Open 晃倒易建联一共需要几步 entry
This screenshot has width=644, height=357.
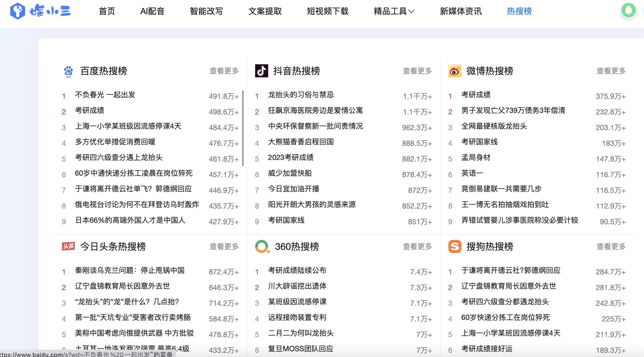click(501, 189)
